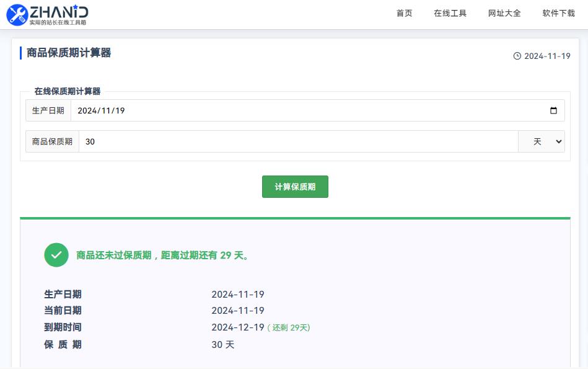Click the message 商品还未过保质期，距离过期还有 29 天
Screen dimensions: 588x369
tap(162, 256)
